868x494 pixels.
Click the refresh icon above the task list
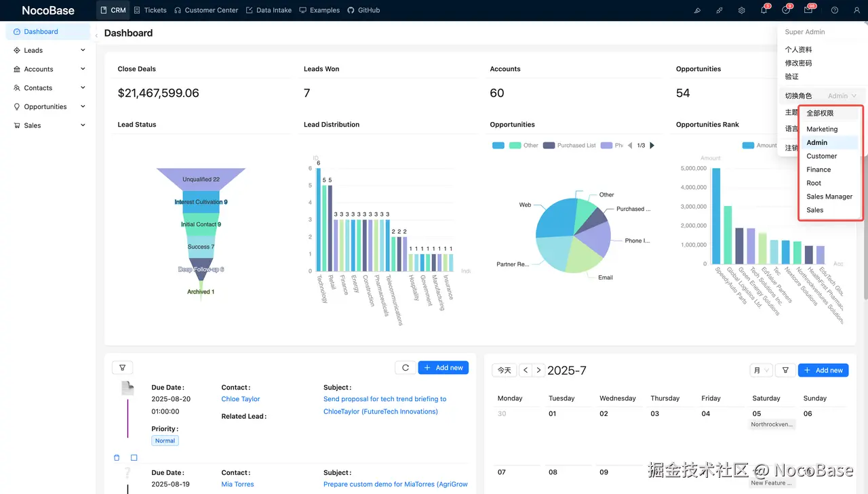pos(405,367)
